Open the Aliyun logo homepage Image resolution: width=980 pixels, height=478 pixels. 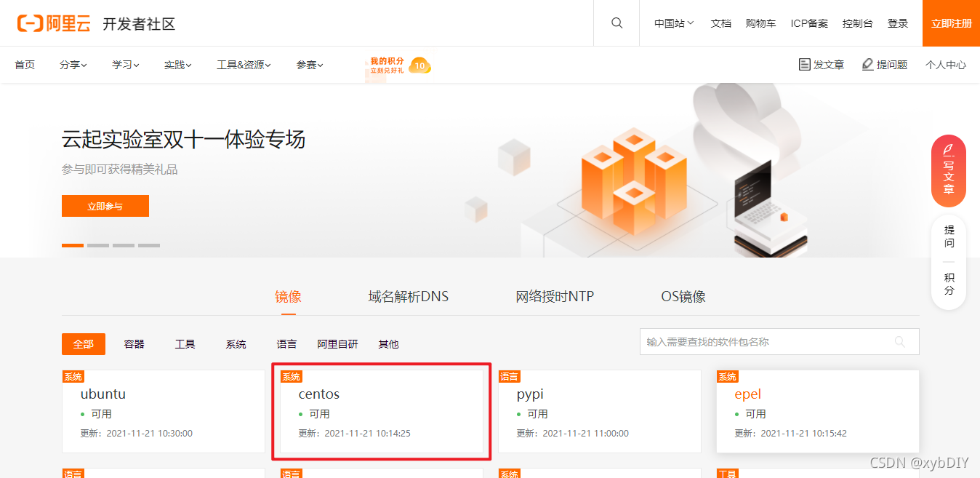point(54,23)
